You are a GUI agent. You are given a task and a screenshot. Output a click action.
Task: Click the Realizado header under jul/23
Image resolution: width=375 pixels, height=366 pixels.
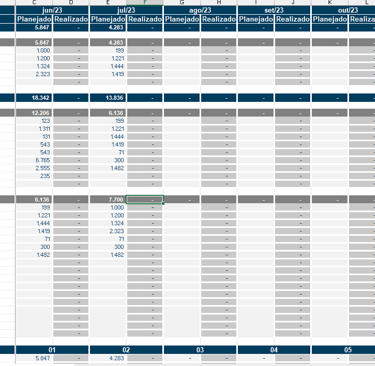click(x=145, y=19)
